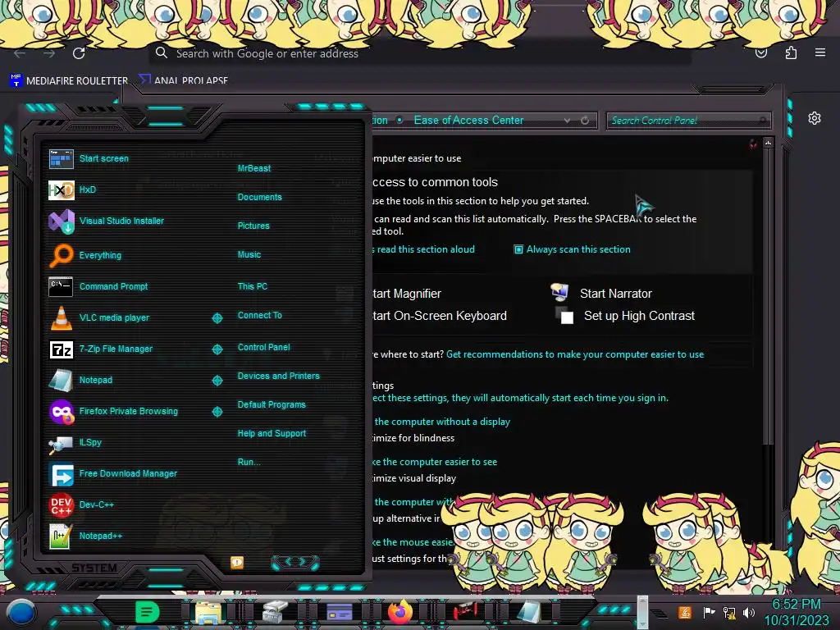Open Firefox application hamburger menu
The height and width of the screenshot is (630, 840).
click(819, 52)
